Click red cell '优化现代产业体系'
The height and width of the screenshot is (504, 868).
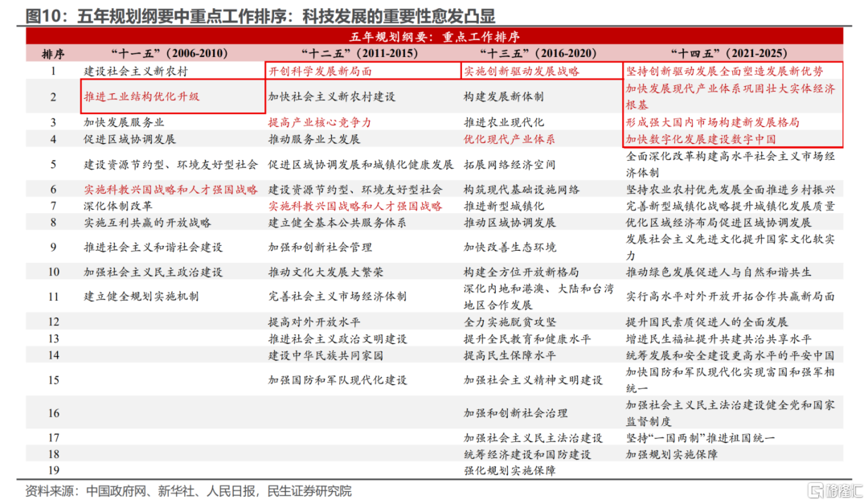[x=510, y=139]
